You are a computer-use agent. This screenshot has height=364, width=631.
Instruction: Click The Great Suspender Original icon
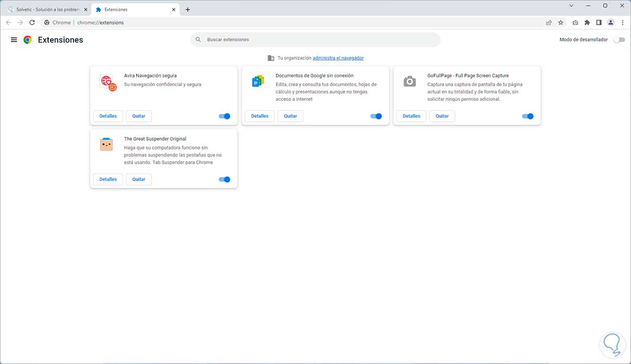pos(106,144)
